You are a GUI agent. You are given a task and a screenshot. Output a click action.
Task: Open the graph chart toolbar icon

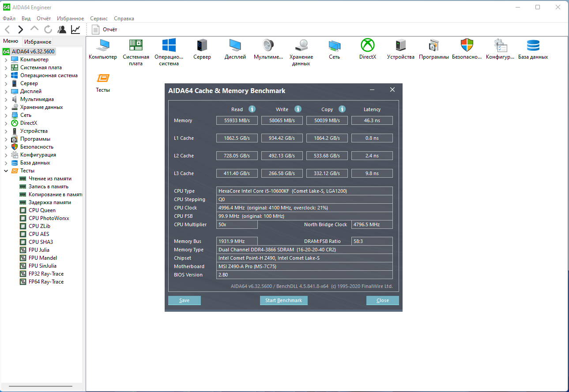point(75,30)
